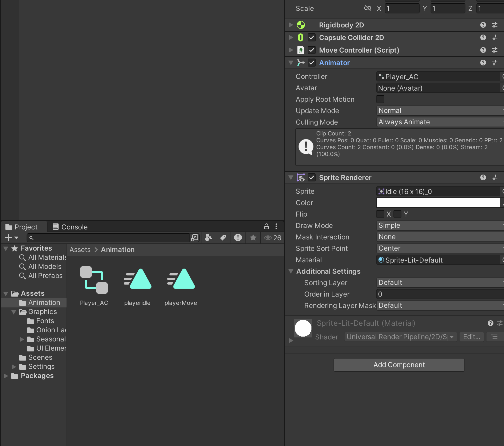Search by Type filter icon

(208, 238)
